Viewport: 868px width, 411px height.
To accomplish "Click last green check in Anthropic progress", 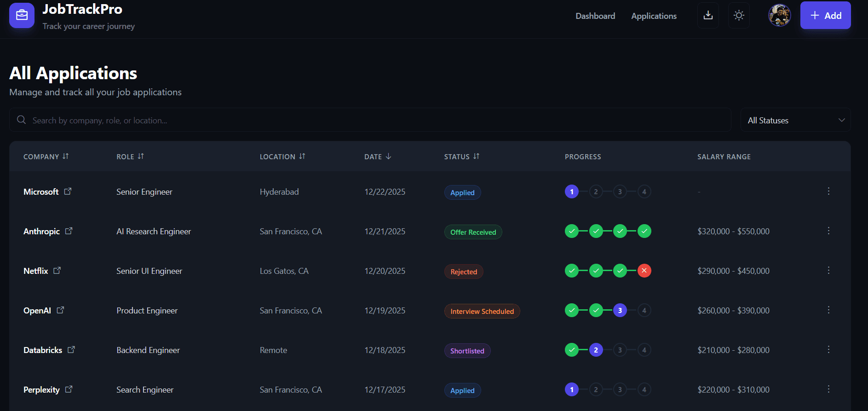I will (x=644, y=231).
